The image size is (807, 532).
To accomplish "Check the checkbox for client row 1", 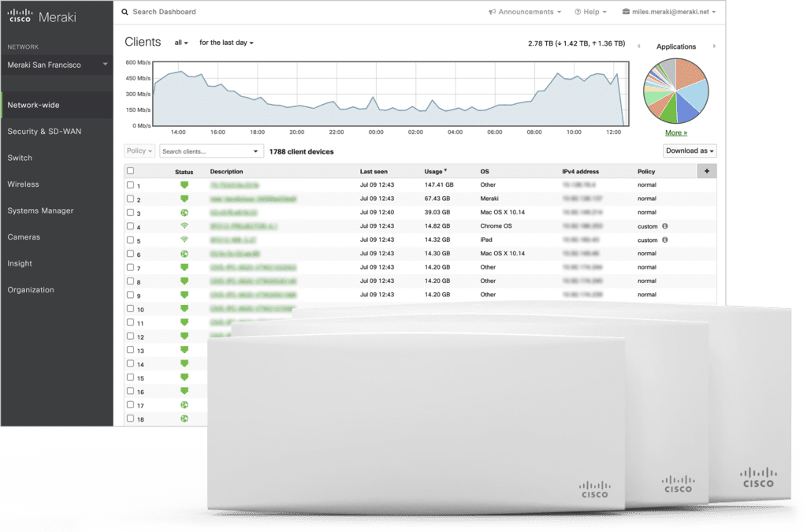I will coord(130,184).
